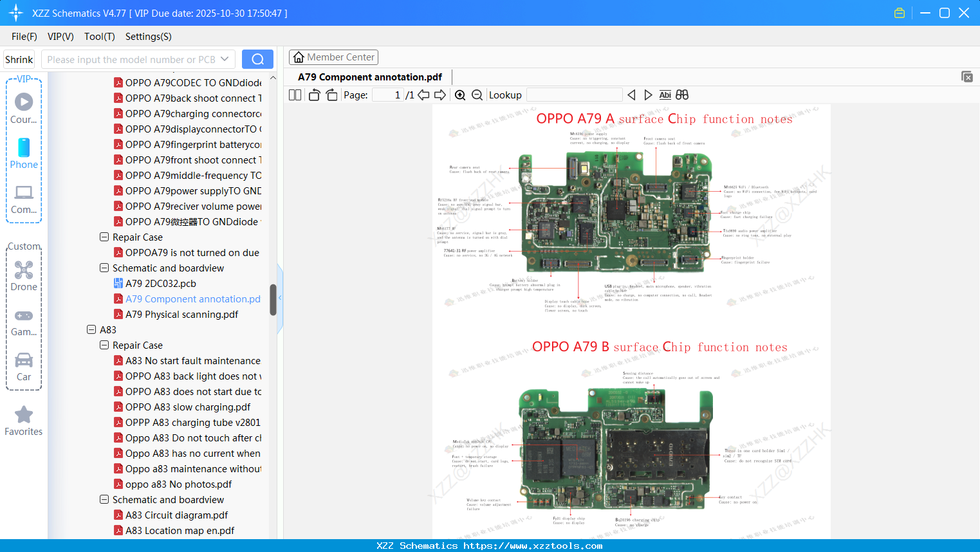Select the two-page view icon in PDF toolbar
The width and height of the screenshot is (980, 552).
[295, 95]
